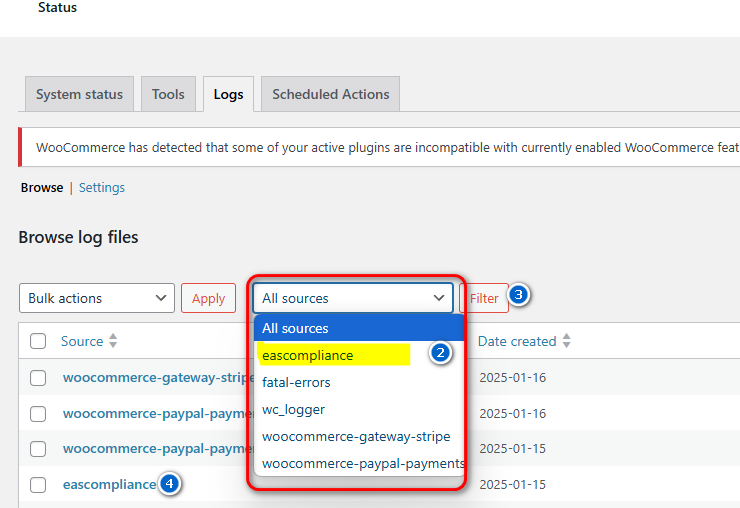
Task: Open the Bulk actions dropdown
Action: coord(97,298)
